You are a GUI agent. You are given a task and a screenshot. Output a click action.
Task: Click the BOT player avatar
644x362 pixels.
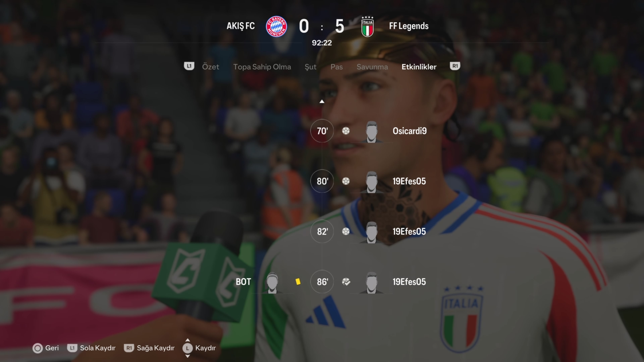pos(272,282)
